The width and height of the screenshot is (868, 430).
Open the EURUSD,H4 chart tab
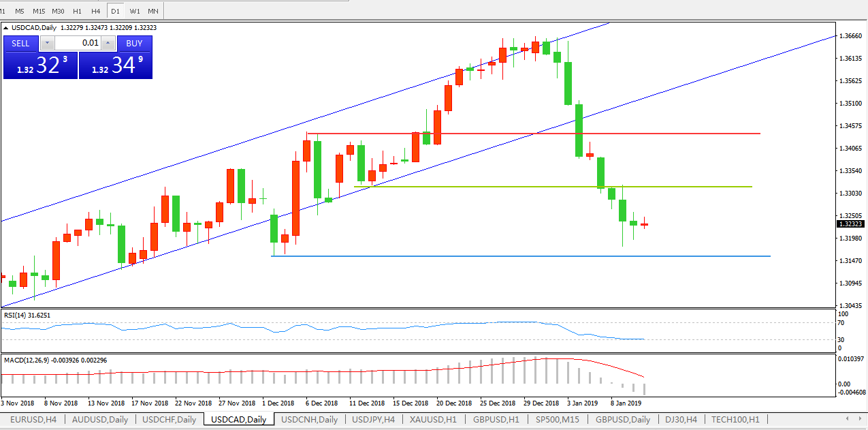pos(33,419)
